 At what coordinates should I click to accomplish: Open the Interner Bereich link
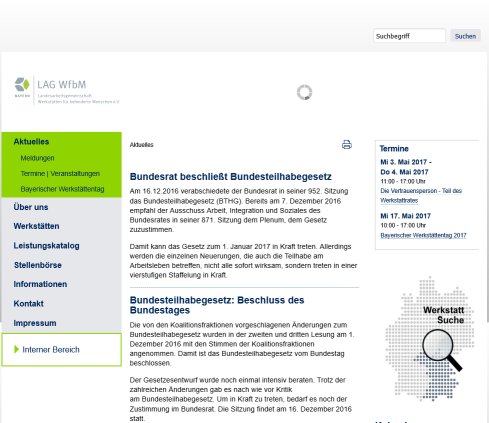[x=51, y=349]
